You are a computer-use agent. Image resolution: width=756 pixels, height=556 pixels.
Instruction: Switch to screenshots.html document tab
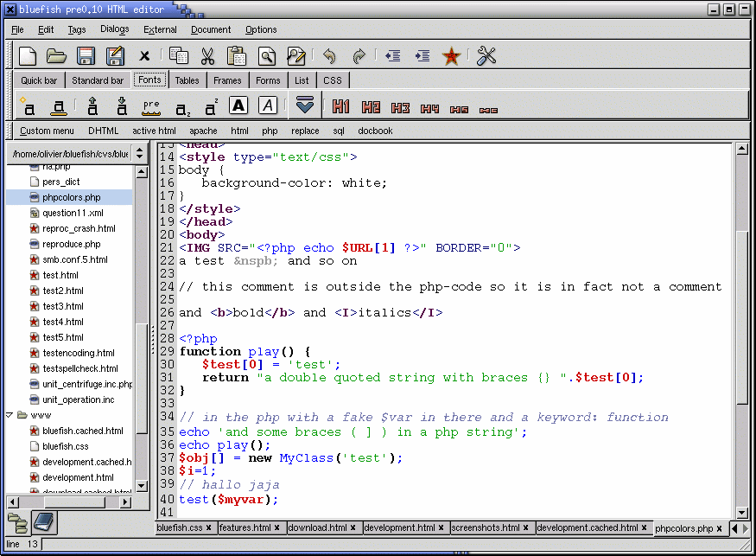(486, 528)
